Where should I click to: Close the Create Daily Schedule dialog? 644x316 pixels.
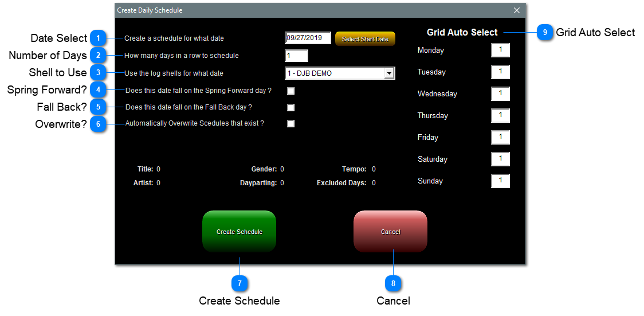tap(517, 10)
